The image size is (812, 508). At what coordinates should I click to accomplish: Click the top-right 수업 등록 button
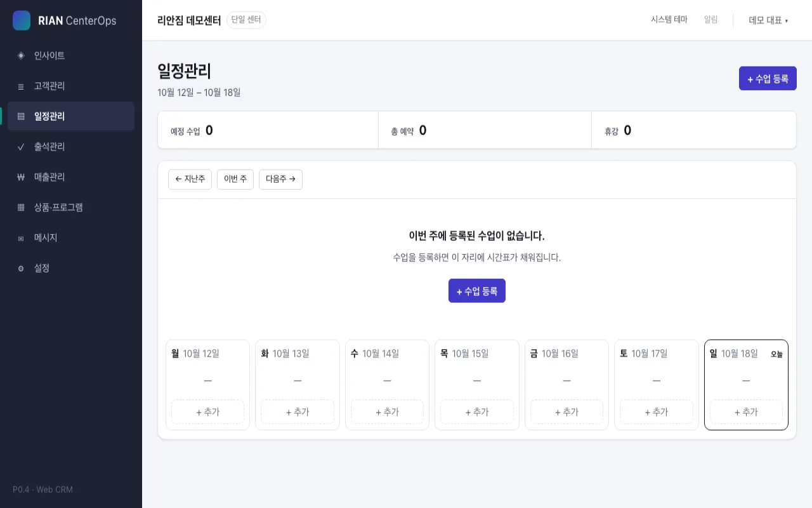pyautogui.click(x=768, y=78)
